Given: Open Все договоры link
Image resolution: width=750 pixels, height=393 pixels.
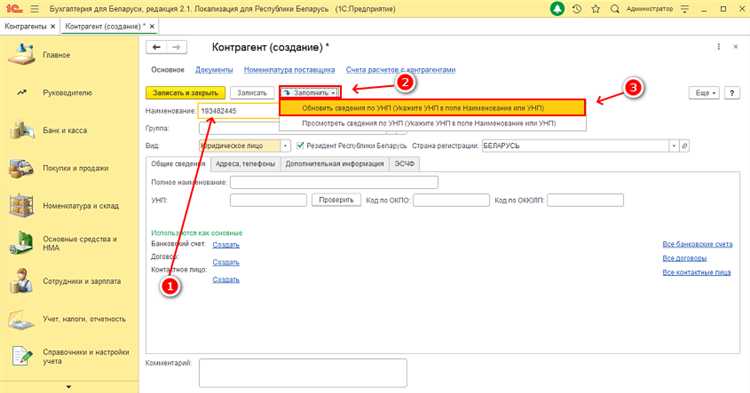Looking at the screenshot, I should coord(684,258).
